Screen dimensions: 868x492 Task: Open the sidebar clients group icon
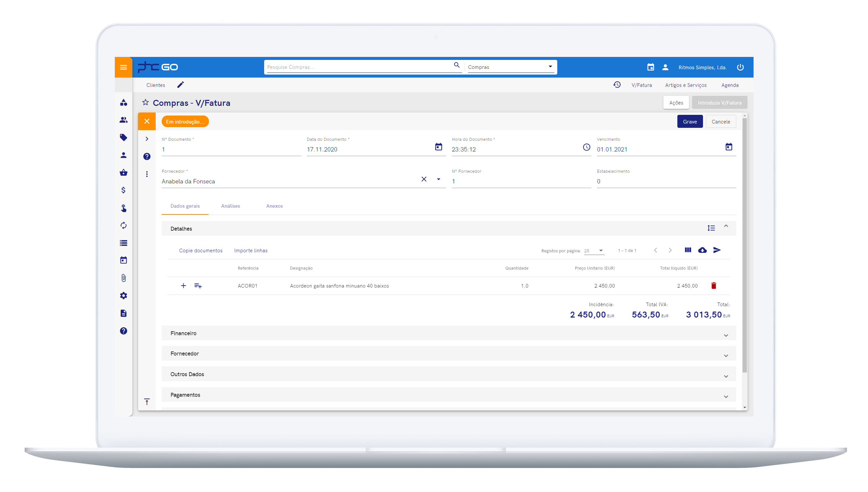[x=123, y=120]
